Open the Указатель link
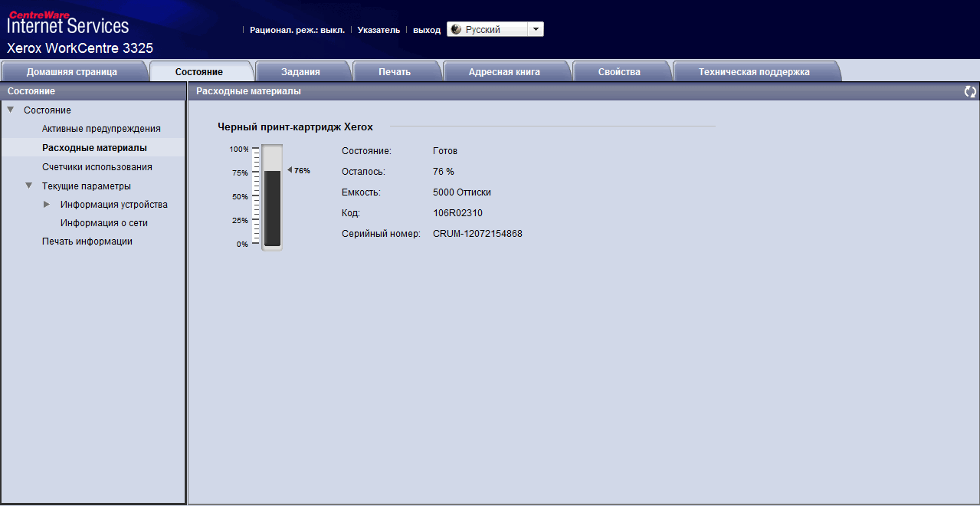 pos(379,30)
